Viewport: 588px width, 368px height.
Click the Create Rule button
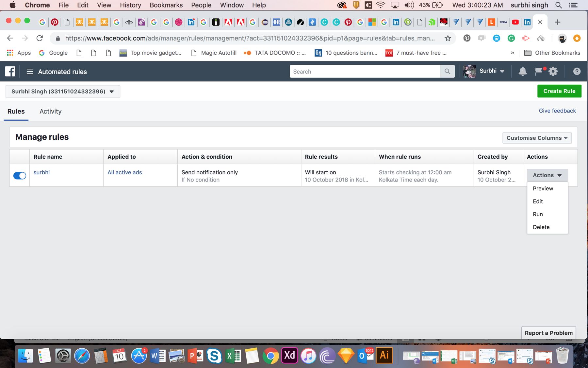[x=559, y=91]
